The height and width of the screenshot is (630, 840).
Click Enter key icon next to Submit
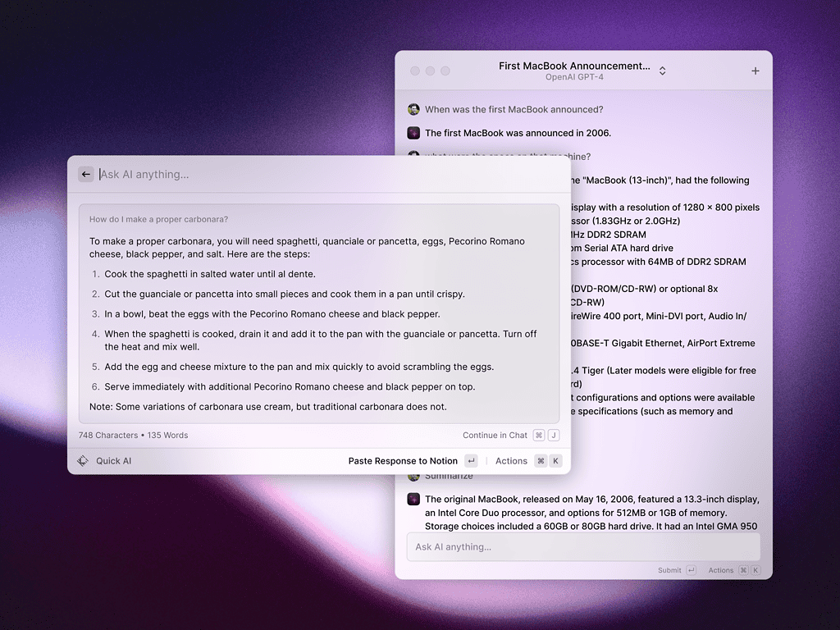[x=691, y=570]
